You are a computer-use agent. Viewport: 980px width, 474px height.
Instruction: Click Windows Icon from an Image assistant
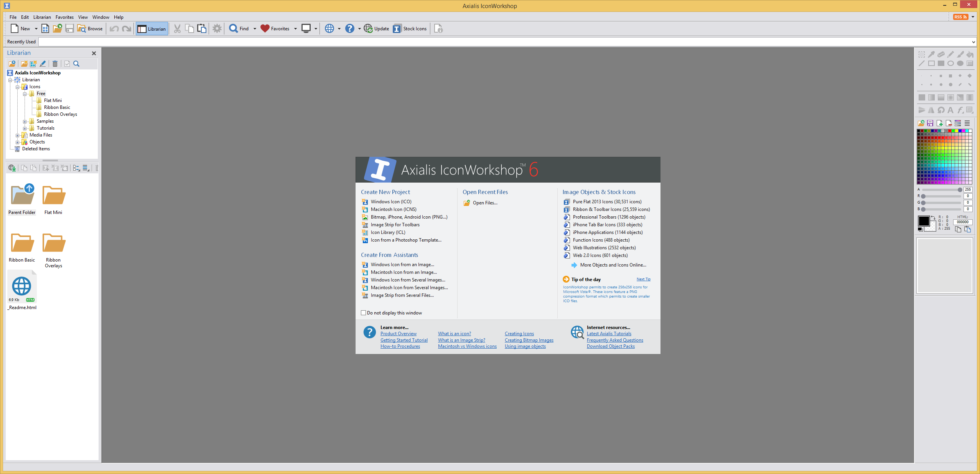(x=402, y=265)
